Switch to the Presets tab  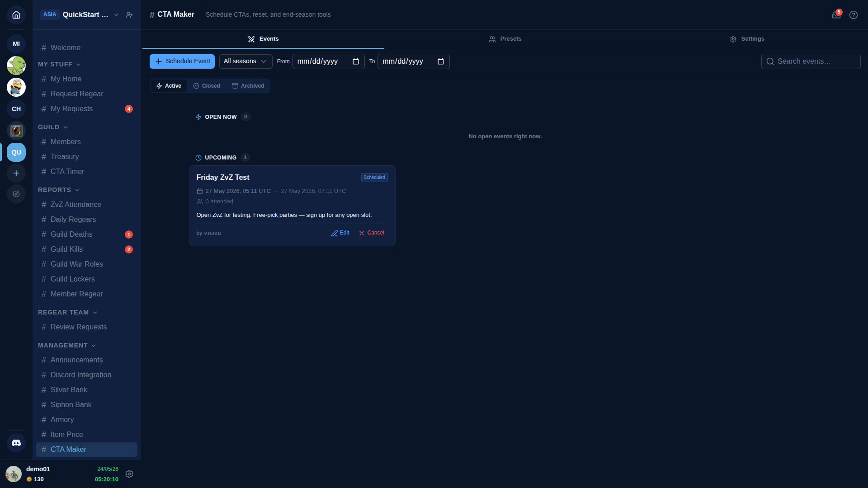505,39
